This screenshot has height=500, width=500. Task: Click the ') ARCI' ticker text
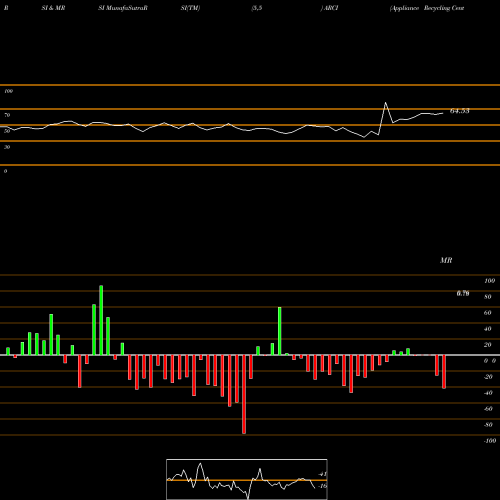click(x=329, y=8)
